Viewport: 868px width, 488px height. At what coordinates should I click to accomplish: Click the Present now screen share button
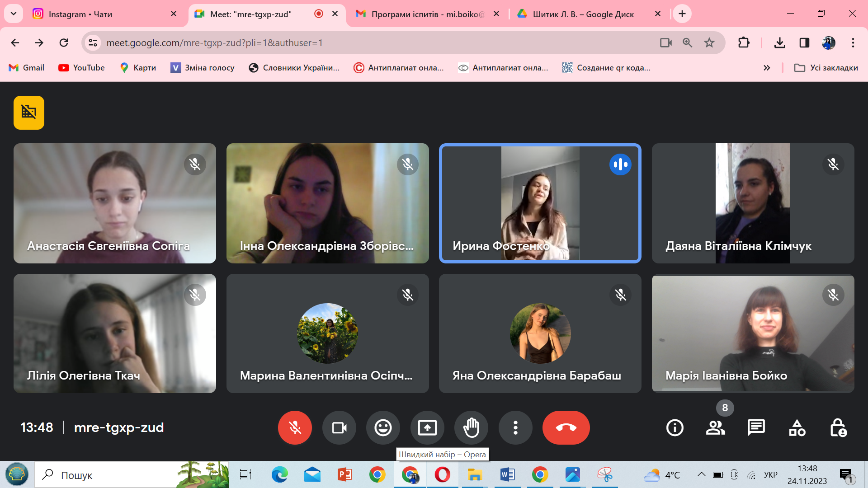click(427, 427)
